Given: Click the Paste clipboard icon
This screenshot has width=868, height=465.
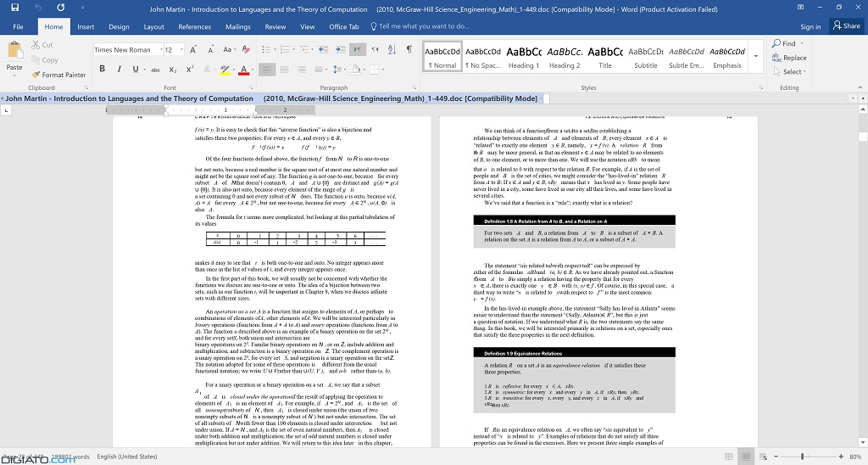Looking at the screenshot, I should click(14, 51).
